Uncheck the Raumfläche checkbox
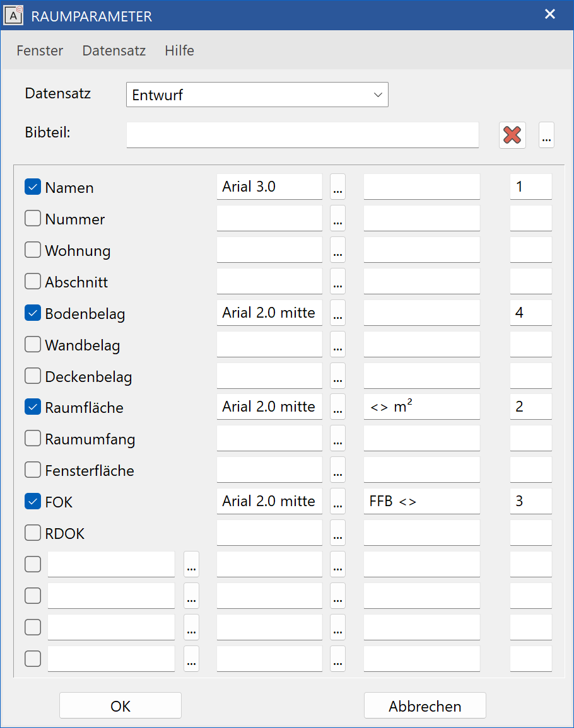The width and height of the screenshot is (574, 728). (33, 407)
